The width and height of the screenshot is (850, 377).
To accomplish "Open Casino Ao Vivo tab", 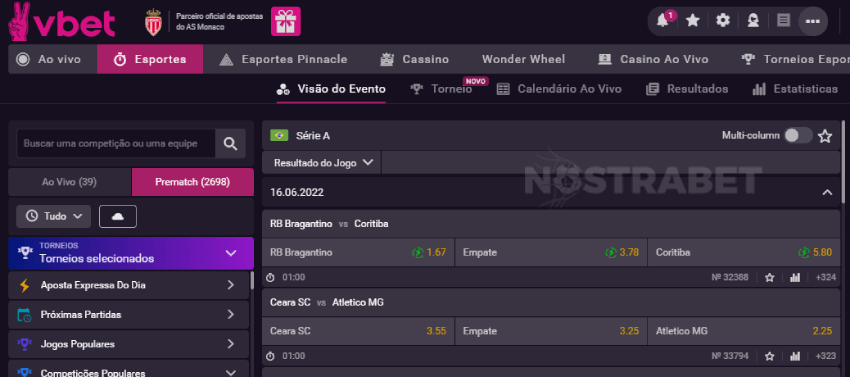I will pos(653,59).
